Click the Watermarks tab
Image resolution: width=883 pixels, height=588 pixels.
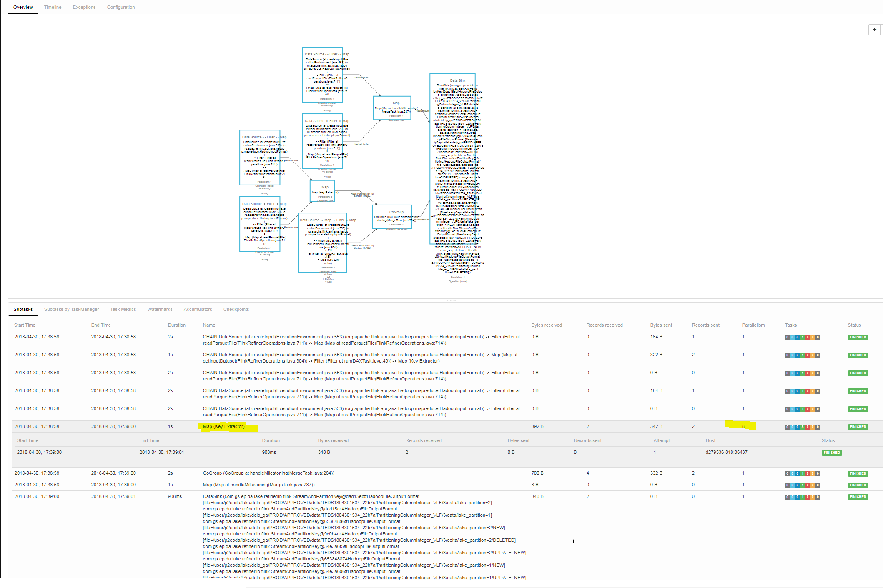[160, 310]
